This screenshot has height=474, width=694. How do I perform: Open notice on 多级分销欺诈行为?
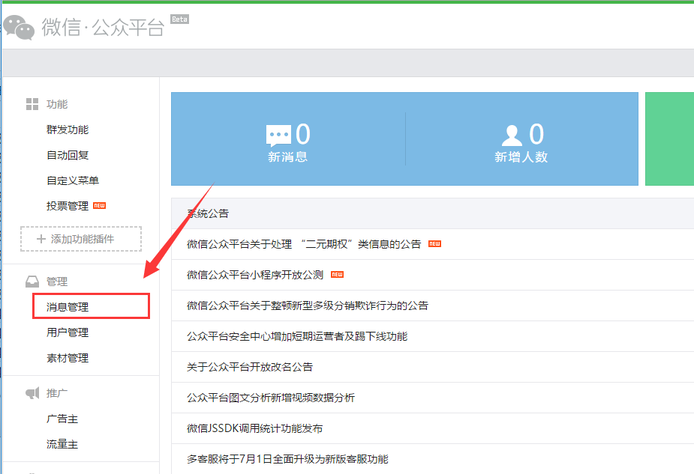308,305
